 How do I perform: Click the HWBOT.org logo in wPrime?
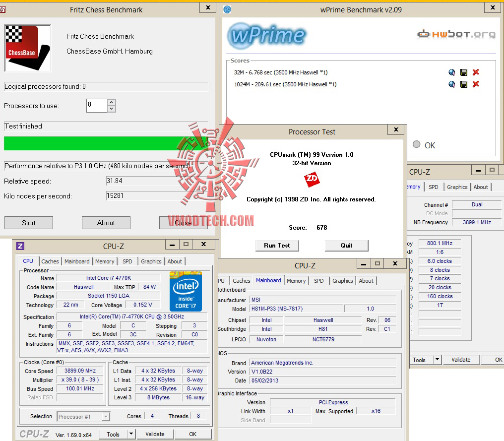456,34
